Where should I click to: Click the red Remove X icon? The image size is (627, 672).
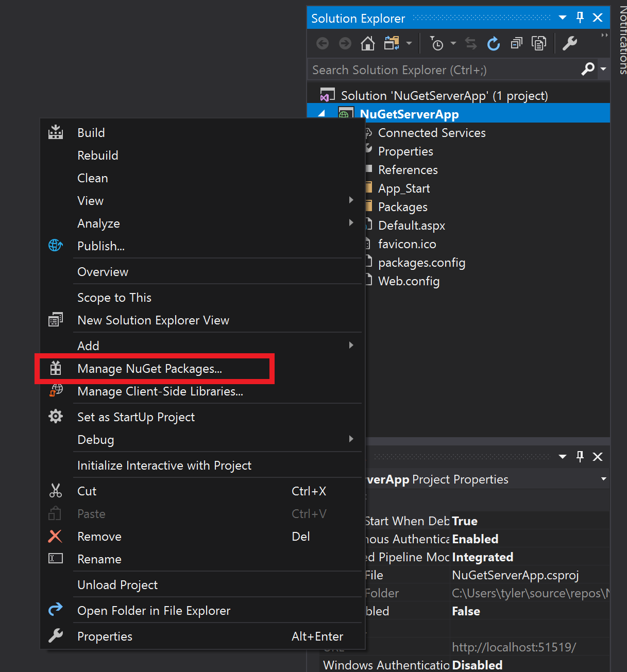pos(55,536)
